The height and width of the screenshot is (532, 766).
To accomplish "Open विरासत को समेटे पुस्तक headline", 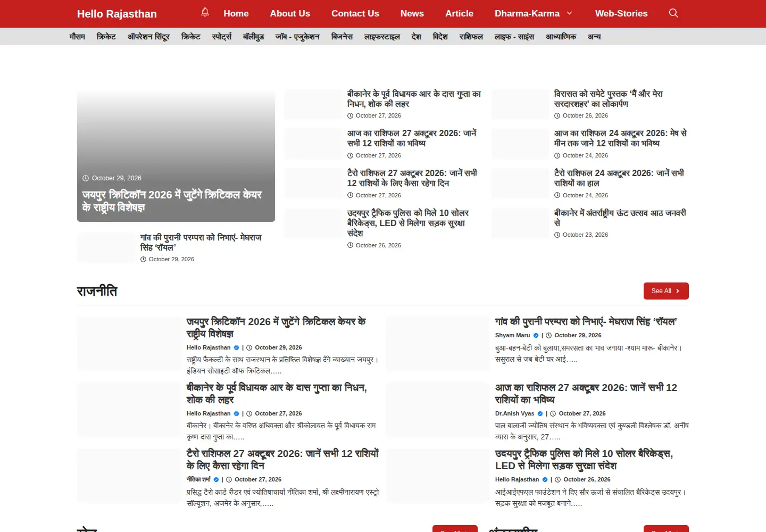I will point(609,99).
